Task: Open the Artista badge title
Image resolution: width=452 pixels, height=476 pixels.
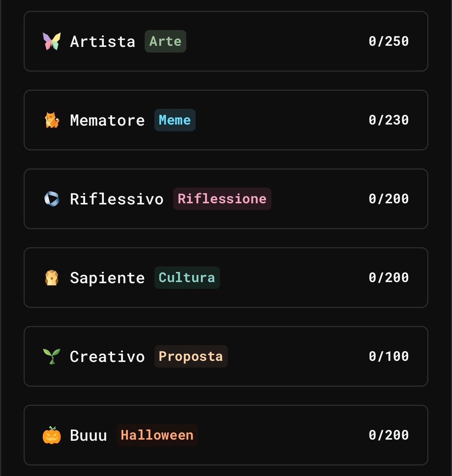Action: (x=102, y=42)
